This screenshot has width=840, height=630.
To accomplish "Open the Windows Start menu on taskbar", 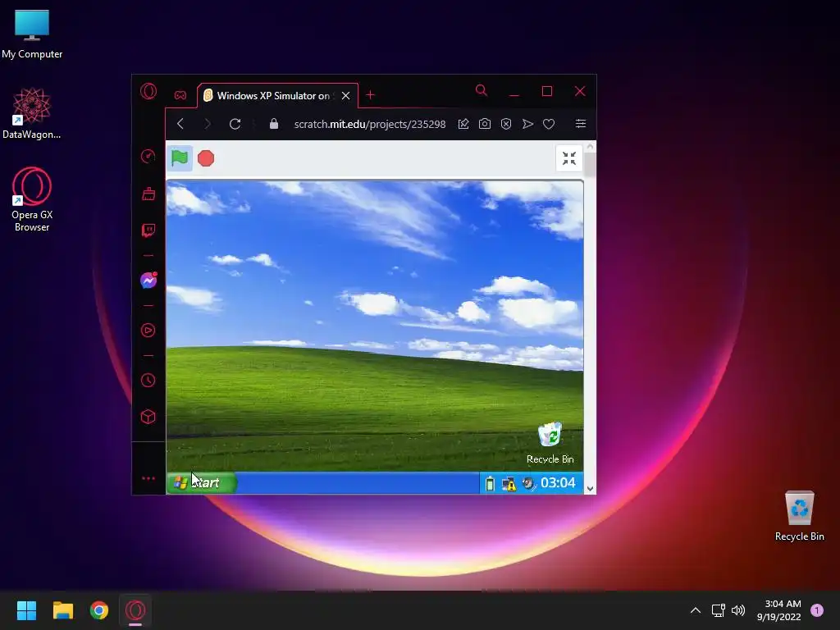I will click(26, 610).
